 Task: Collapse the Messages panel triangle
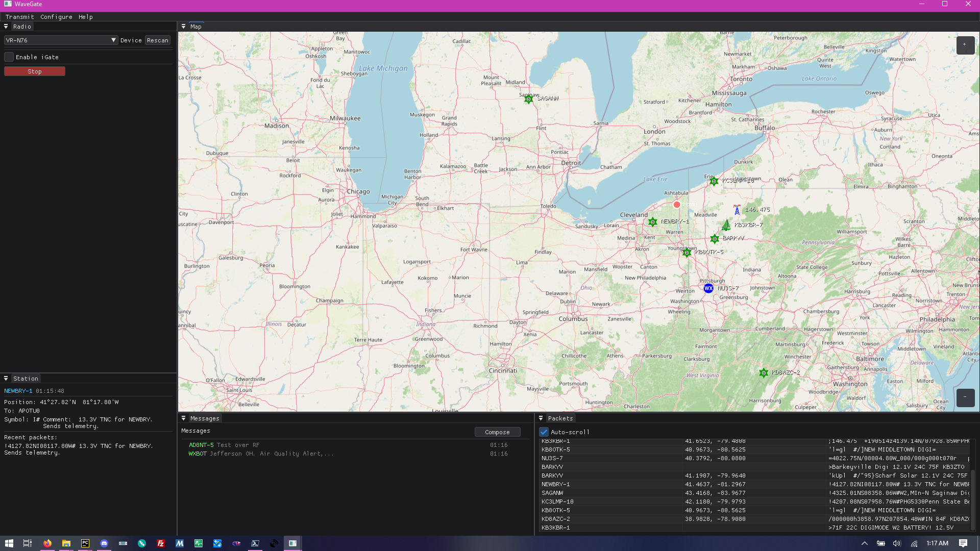coord(183,418)
